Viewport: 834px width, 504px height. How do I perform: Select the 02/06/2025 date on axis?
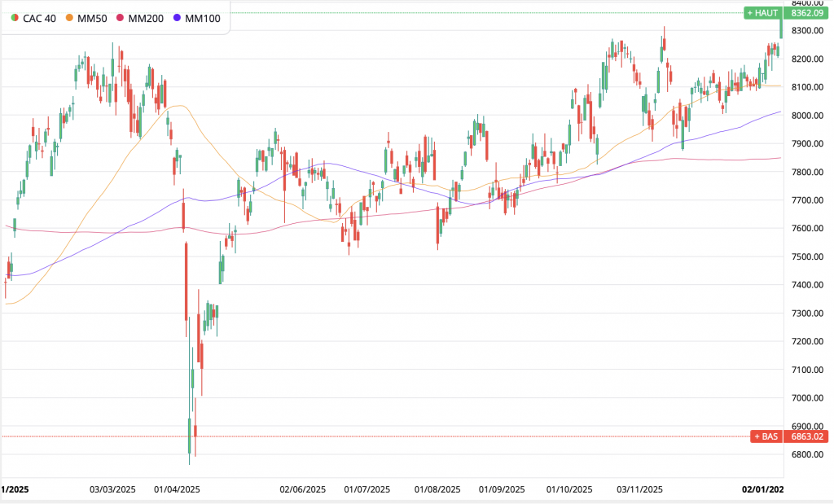pos(303,490)
